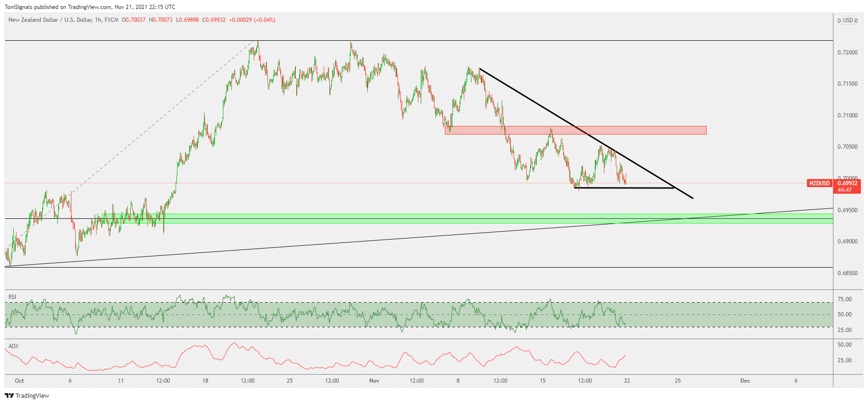Click the current price 0.69932 label
868x404 pixels.
point(848,183)
